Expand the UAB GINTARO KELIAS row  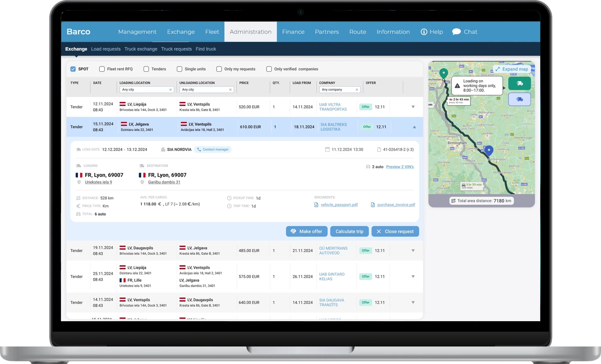[x=413, y=277]
